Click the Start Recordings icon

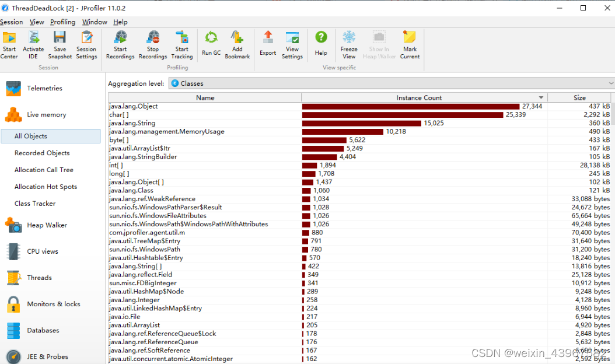tap(120, 38)
